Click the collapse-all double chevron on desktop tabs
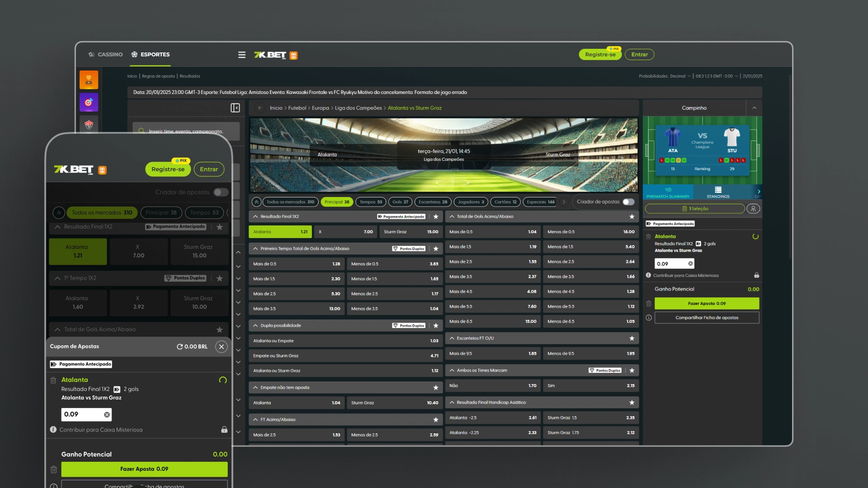Screen dimensions: 868x488 [256, 202]
